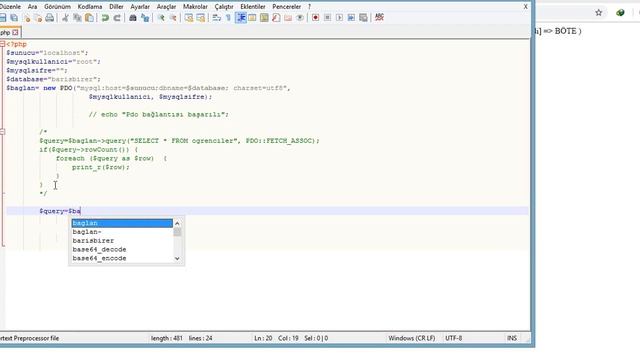Open the Düzenle menu

click(10, 7)
